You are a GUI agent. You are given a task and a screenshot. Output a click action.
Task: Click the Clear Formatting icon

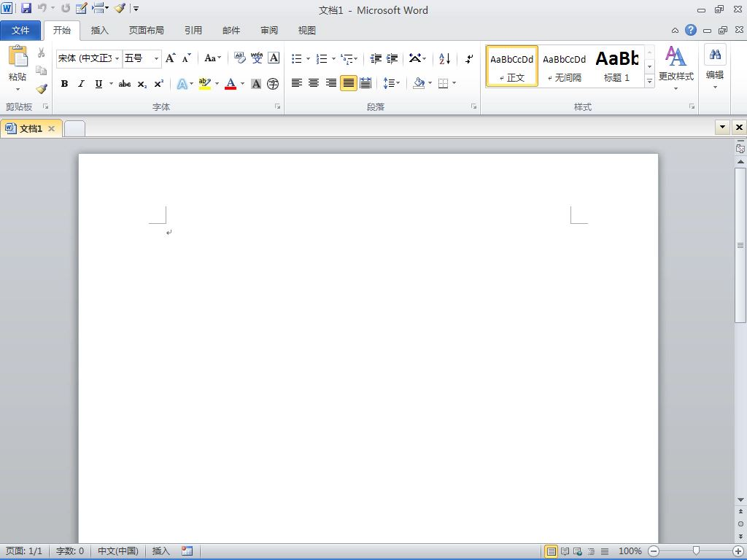point(239,58)
